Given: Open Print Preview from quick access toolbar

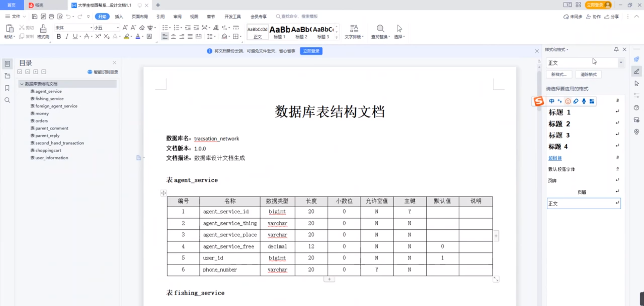Looking at the screenshot, I should pyautogui.click(x=60, y=16).
